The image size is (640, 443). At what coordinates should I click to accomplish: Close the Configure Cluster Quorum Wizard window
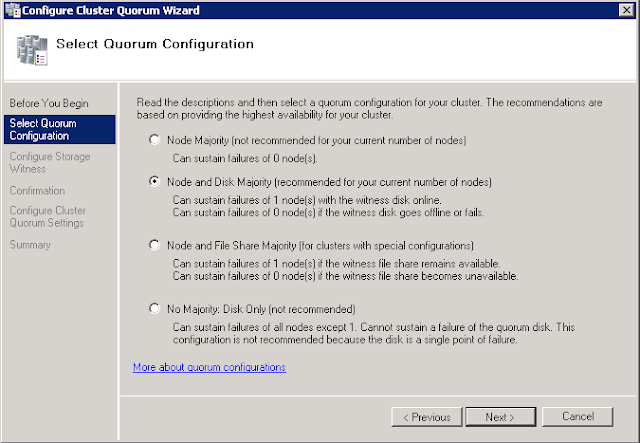(627, 10)
